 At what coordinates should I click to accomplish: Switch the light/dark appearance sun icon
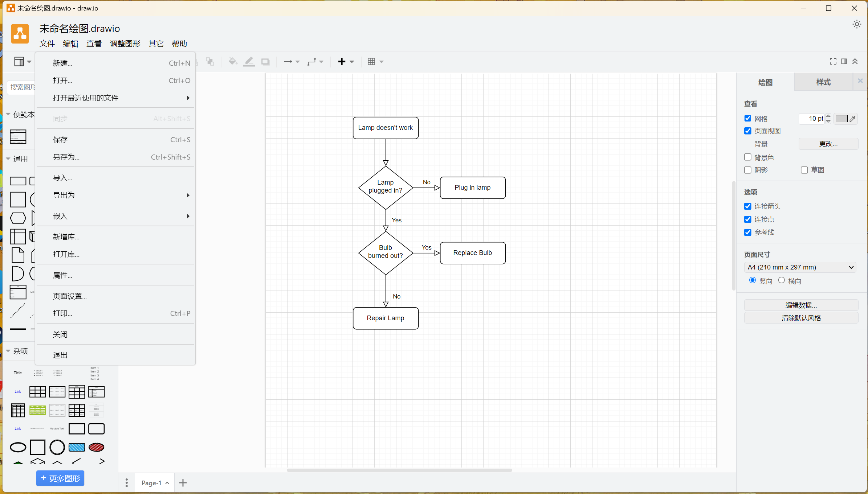pyautogui.click(x=857, y=24)
